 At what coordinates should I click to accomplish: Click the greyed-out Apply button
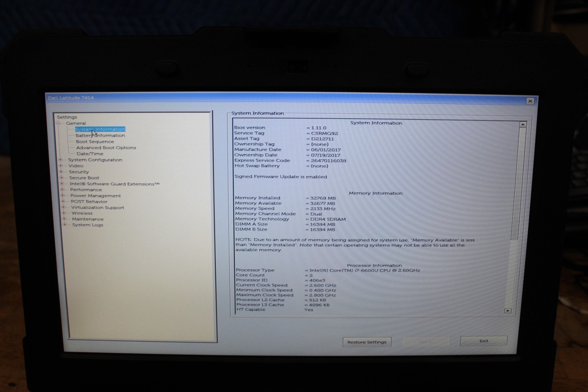[x=426, y=342]
